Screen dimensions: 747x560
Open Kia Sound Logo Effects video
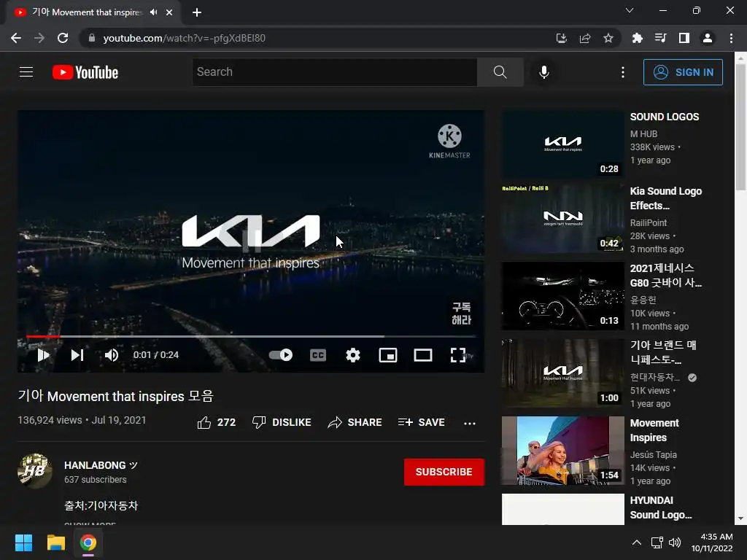tap(665, 198)
